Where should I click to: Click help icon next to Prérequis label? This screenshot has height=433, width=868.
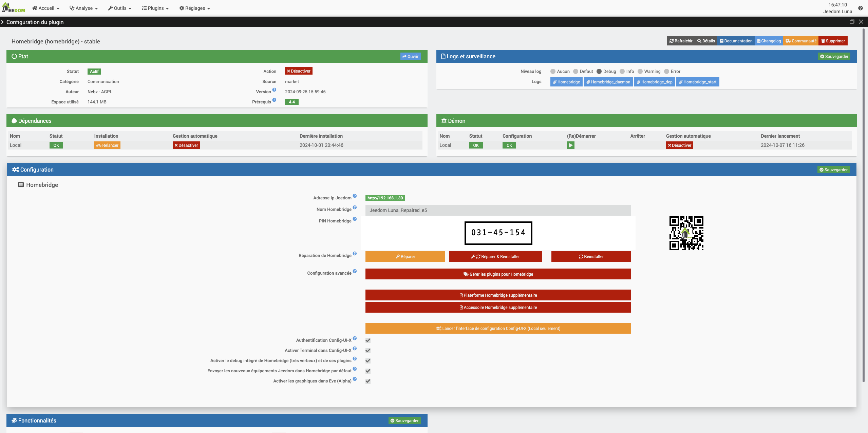tap(274, 100)
